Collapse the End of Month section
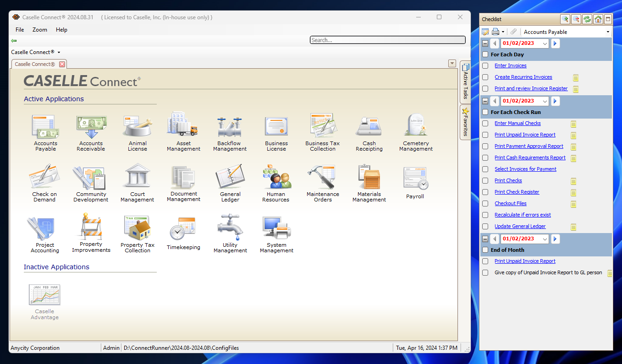The height and width of the screenshot is (364, 622). (485, 239)
